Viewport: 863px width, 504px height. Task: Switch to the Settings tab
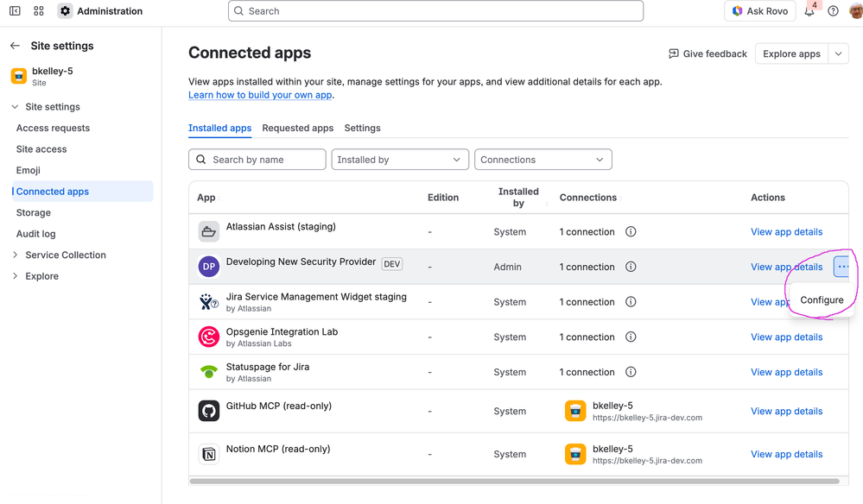coord(362,128)
